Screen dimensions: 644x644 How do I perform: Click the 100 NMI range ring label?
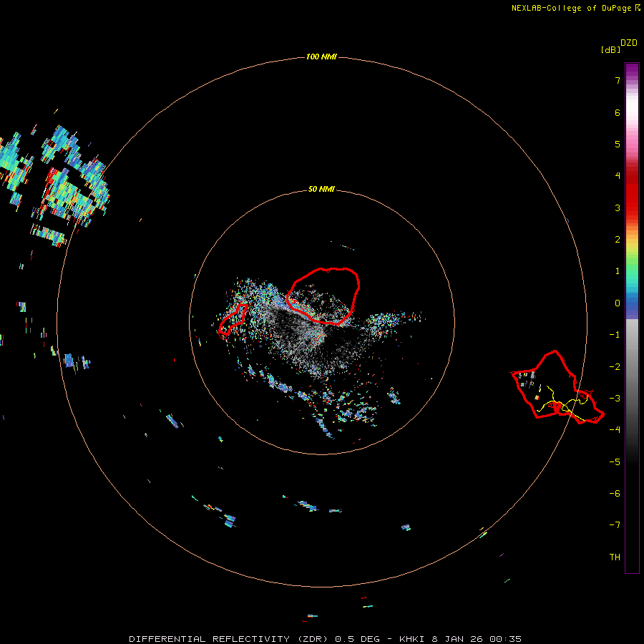tap(321, 57)
